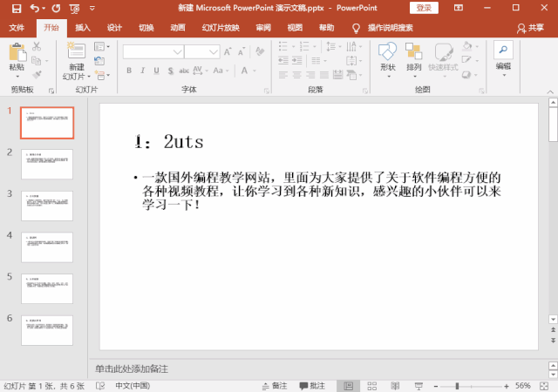Save the presentation using the Save icon
This screenshot has height=392, width=558.
(x=17, y=8)
